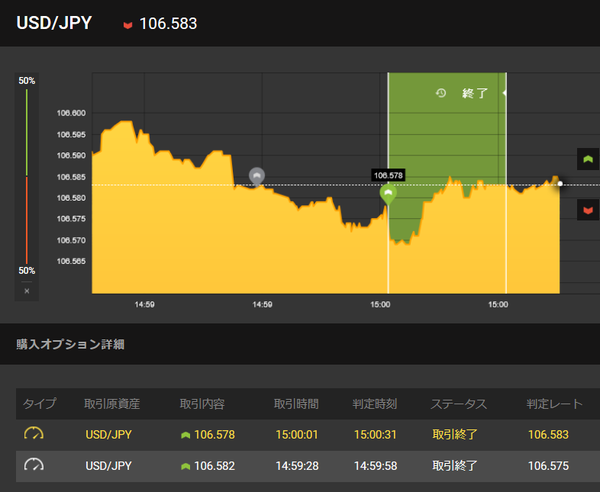Viewport: 600px width, 492px height.
Task: Click the 判定レート column header
Action: coord(555,404)
